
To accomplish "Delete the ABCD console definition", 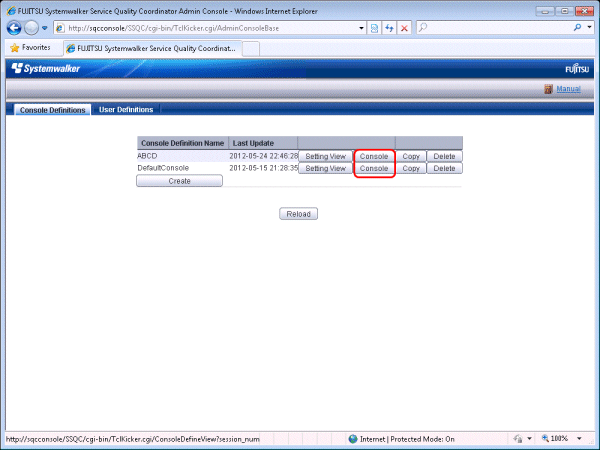I will [444, 157].
